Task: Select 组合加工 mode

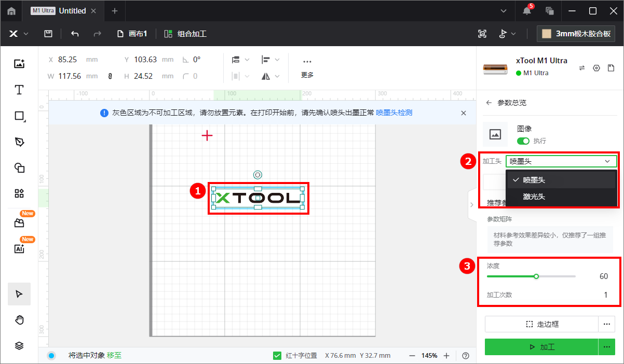Action: (185, 34)
